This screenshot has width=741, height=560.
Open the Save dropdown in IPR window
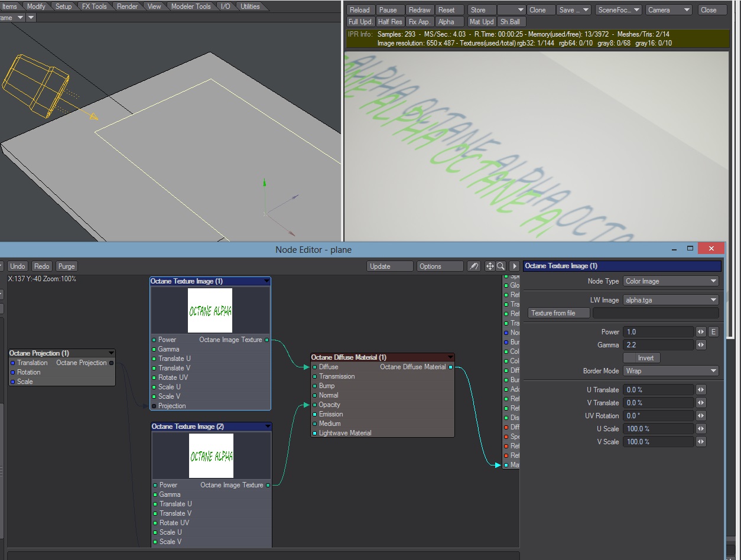(574, 10)
